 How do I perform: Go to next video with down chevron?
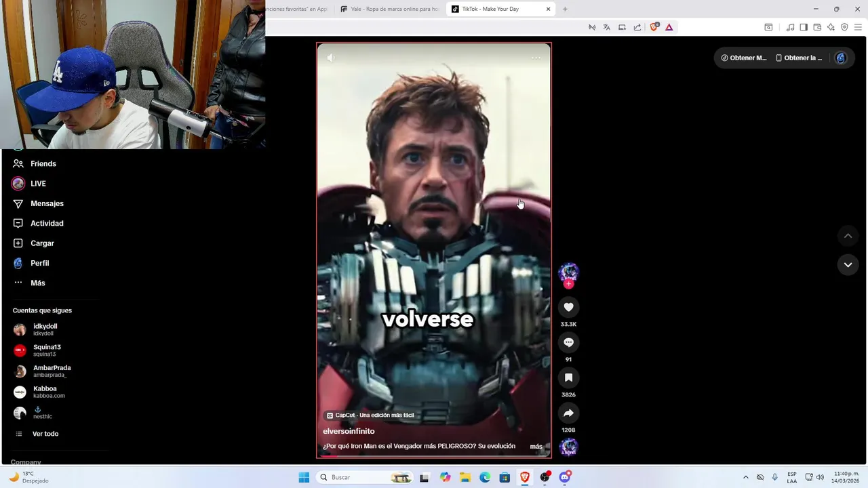pyautogui.click(x=848, y=264)
